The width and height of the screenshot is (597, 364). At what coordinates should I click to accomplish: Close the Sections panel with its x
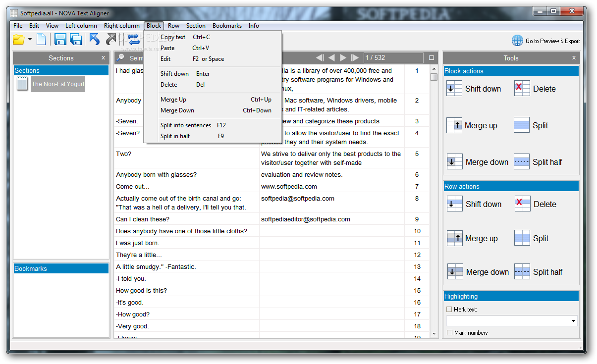click(103, 57)
